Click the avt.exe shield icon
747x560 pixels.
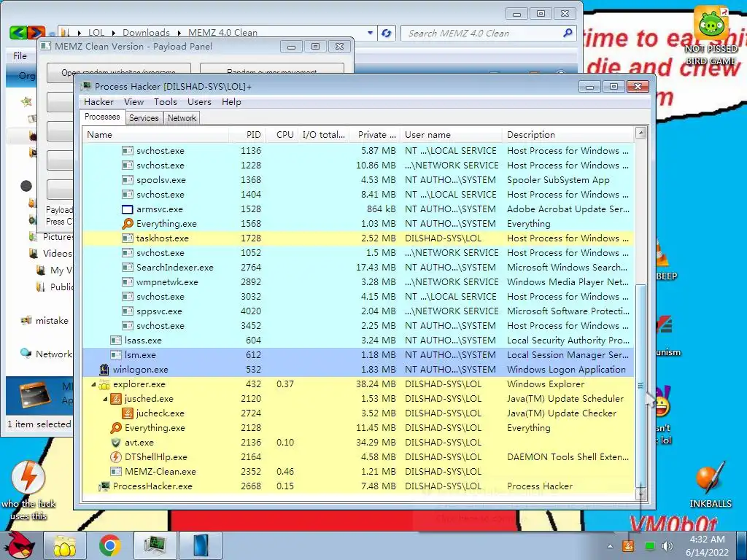pyautogui.click(x=116, y=443)
